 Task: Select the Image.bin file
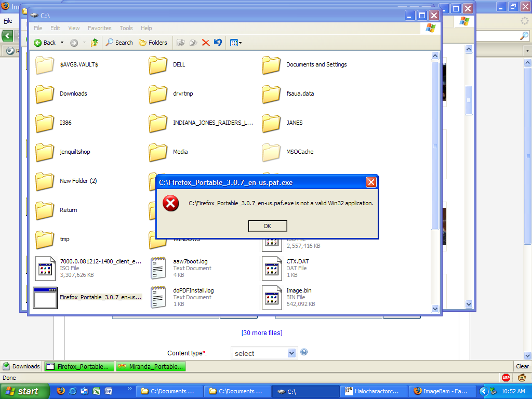pyautogui.click(x=288, y=297)
